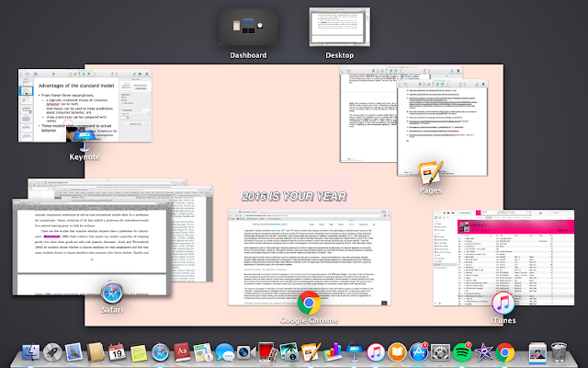
Task: Open Contacts address book in Dock
Action: pyautogui.click(x=96, y=352)
